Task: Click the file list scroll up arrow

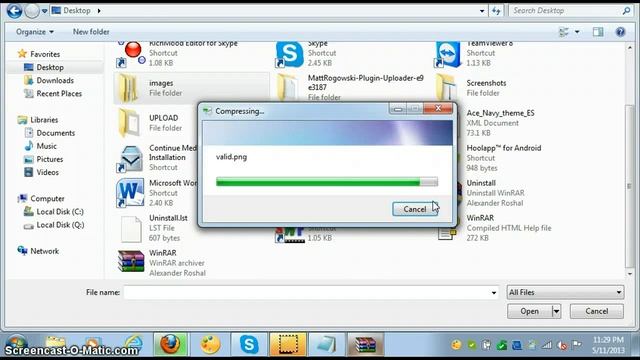Action: click(x=630, y=47)
